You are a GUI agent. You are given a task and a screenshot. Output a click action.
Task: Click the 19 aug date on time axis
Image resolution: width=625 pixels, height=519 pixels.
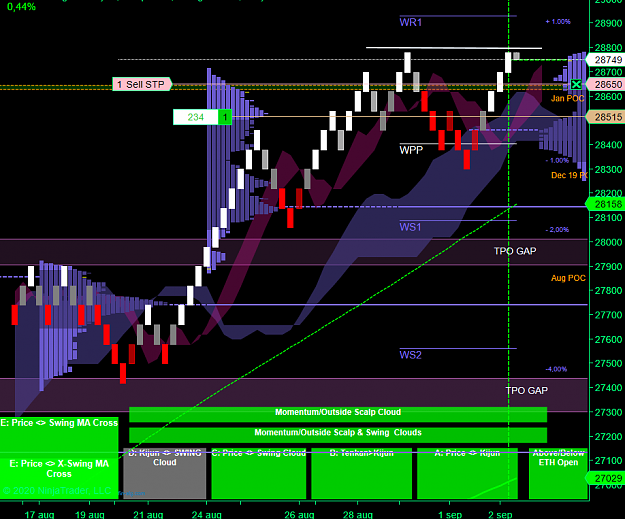click(90, 514)
